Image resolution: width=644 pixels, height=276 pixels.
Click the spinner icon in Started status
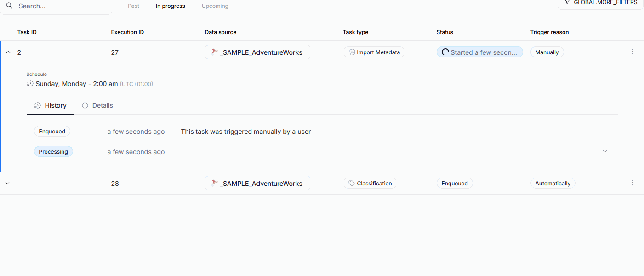point(445,52)
